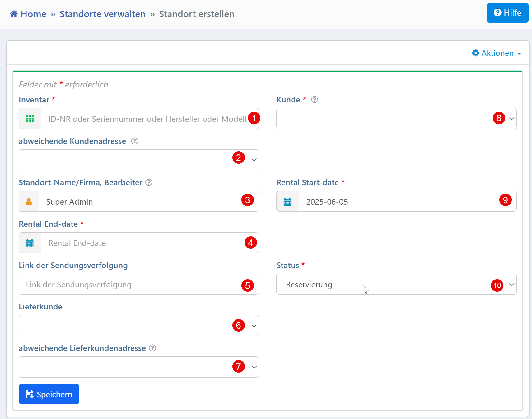Expand the Status dropdown showing Reservierung
The height and width of the screenshot is (419, 532).
[396, 285]
